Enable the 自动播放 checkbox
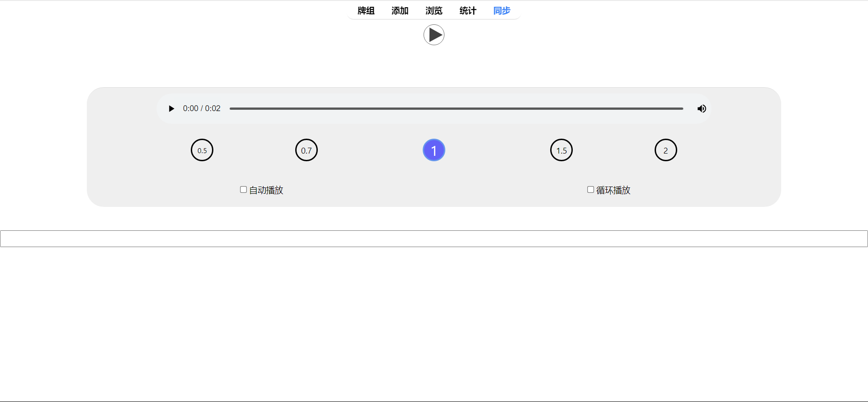Viewport: 868px width, 402px height. (x=243, y=190)
